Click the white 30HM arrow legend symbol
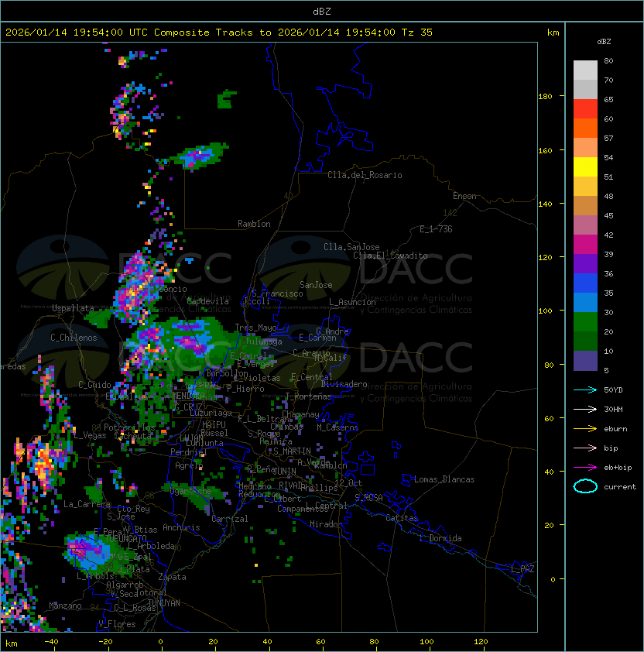The width and height of the screenshot is (644, 652). click(585, 409)
